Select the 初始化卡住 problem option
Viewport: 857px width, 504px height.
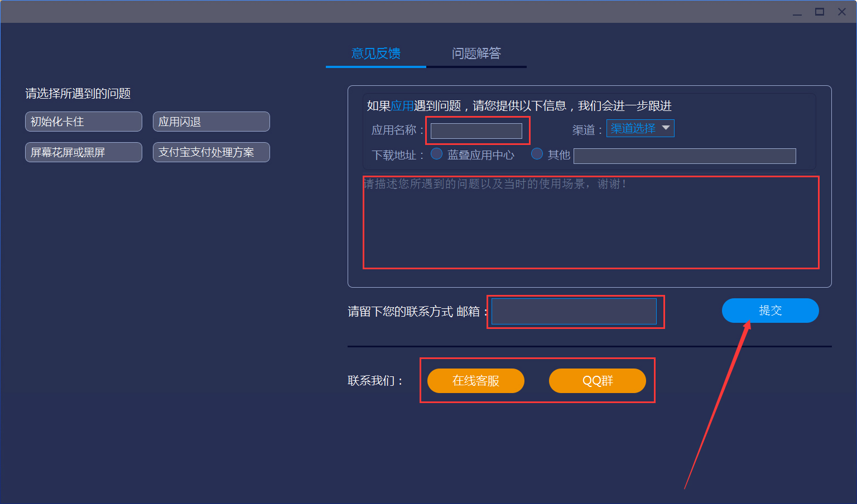pyautogui.click(x=83, y=122)
